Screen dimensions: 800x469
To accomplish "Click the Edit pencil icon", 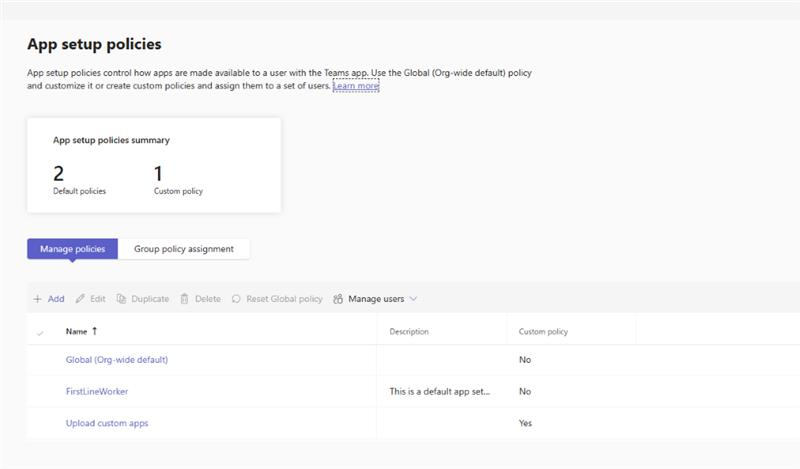I will (x=80, y=299).
